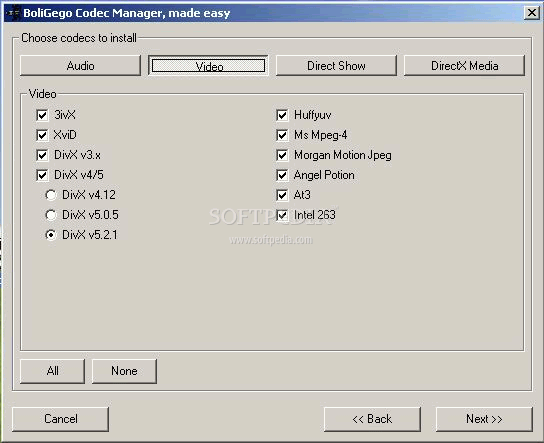Toggle the Angel Potion checkbox
544x443 pixels.
point(282,175)
